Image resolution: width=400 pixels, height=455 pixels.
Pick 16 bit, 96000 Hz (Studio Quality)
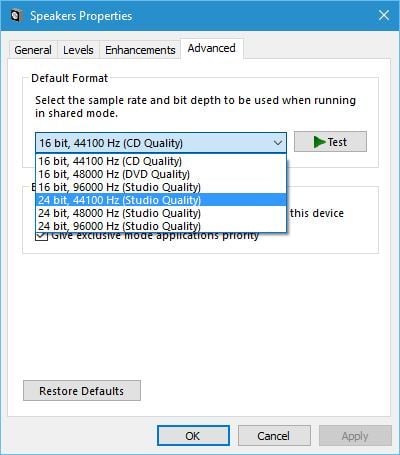click(x=161, y=187)
